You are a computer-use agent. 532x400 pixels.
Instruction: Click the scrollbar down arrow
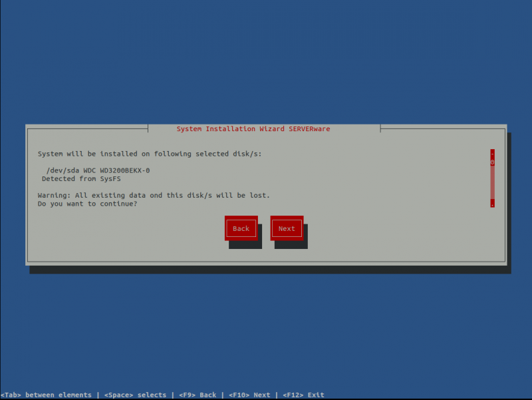coord(491,204)
